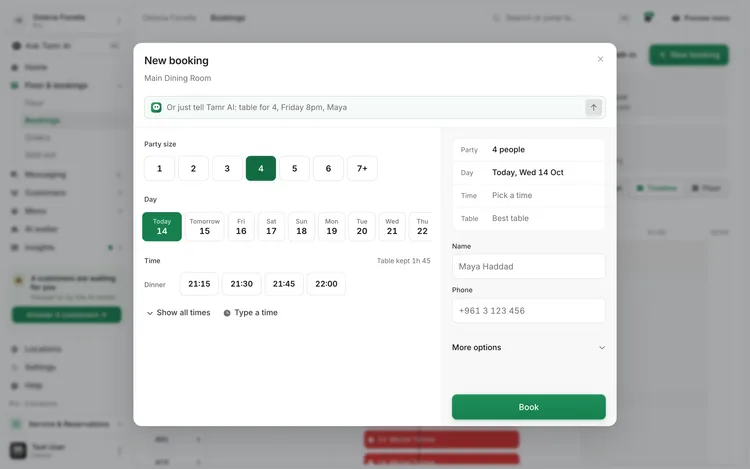Select the 21:15 dinner time slot
The image size is (750, 469).
pos(199,284)
